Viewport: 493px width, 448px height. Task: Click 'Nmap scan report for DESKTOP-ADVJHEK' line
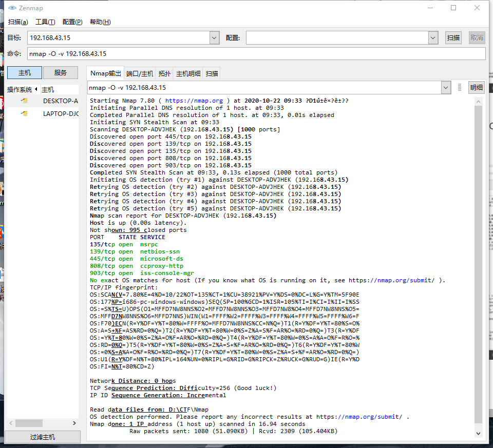183,216
